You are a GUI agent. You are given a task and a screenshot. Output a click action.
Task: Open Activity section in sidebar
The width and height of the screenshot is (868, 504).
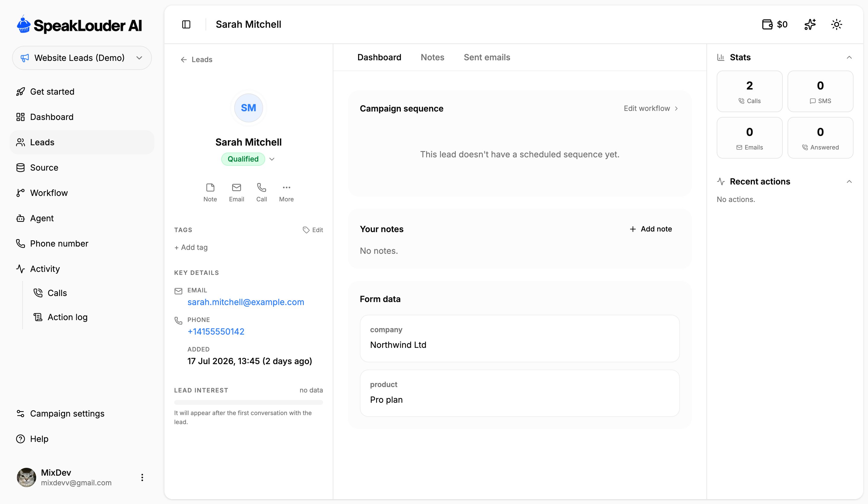82,269
